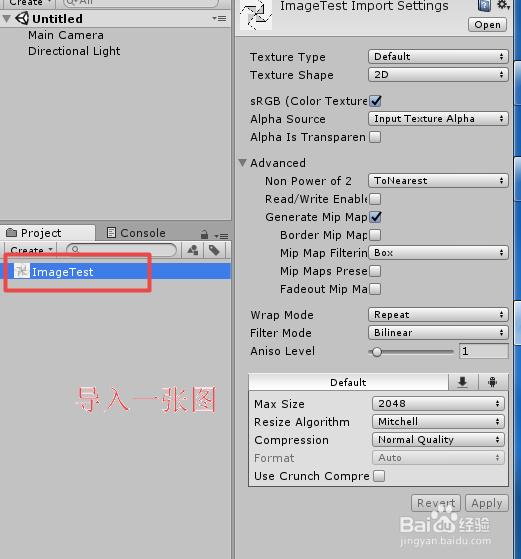Select the Standalone platform download-arrow tab
The height and width of the screenshot is (559, 521).
point(463,382)
